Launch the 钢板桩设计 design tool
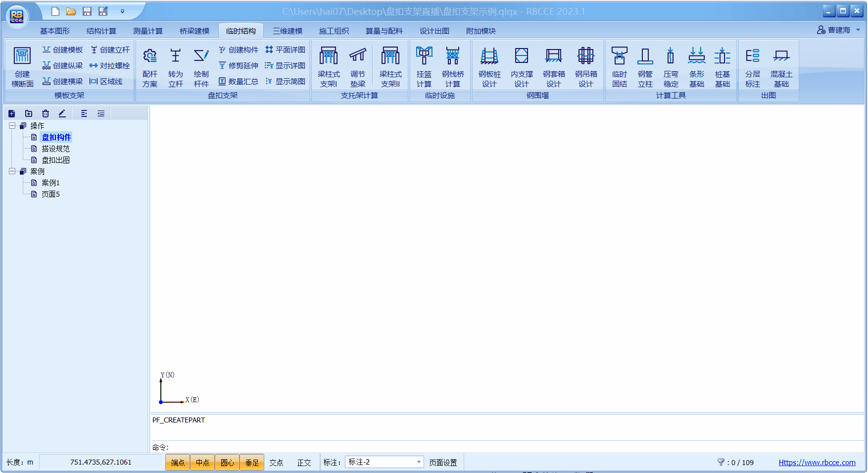The height and width of the screenshot is (473, 868). (489, 66)
